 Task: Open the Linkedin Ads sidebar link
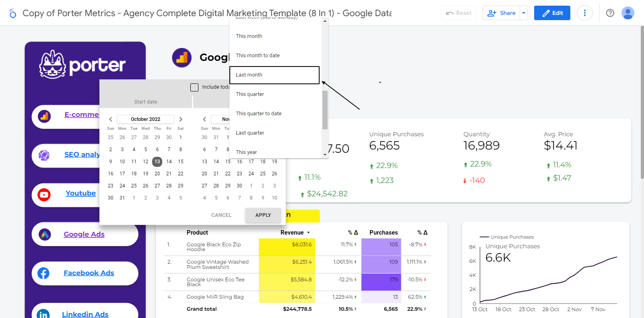pos(85,314)
